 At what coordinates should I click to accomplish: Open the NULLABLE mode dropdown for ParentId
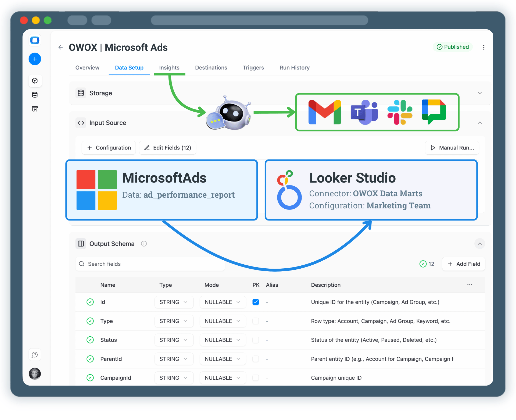(223, 359)
